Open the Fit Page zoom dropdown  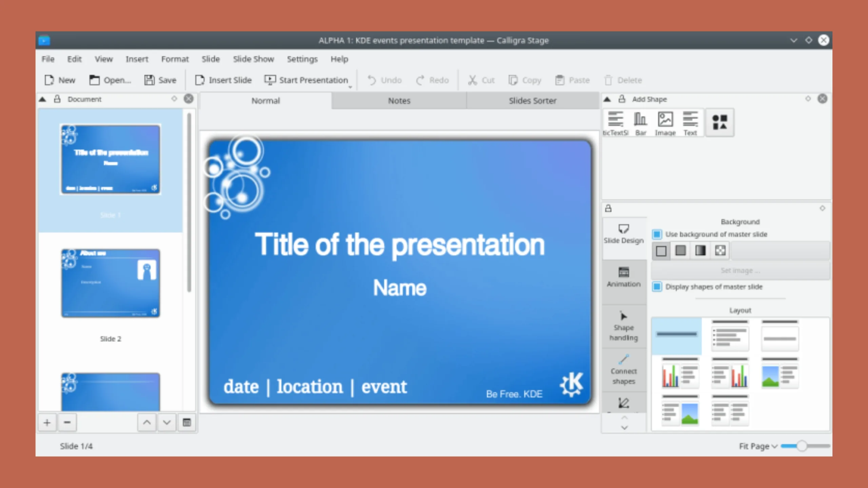click(x=758, y=446)
